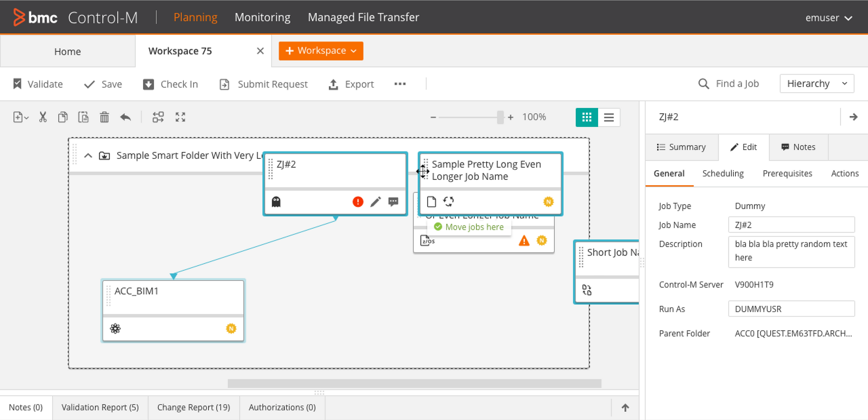Switch to list view

(609, 117)
